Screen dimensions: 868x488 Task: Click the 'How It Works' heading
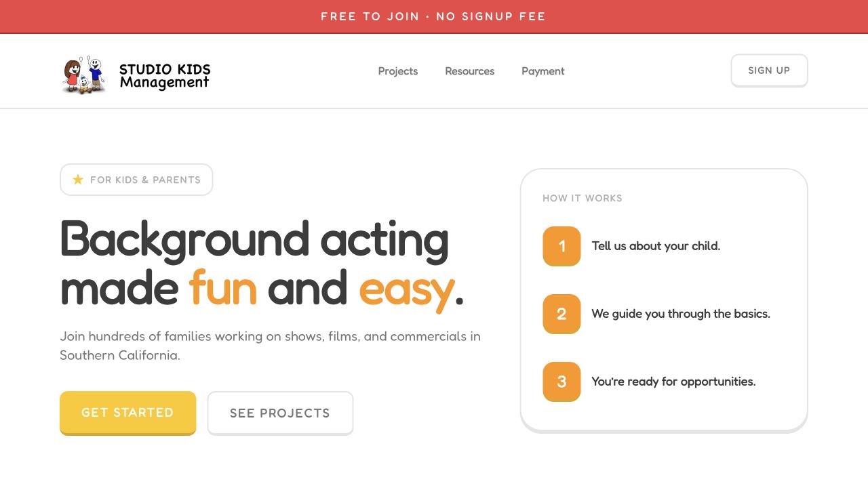tap(583, 198)
